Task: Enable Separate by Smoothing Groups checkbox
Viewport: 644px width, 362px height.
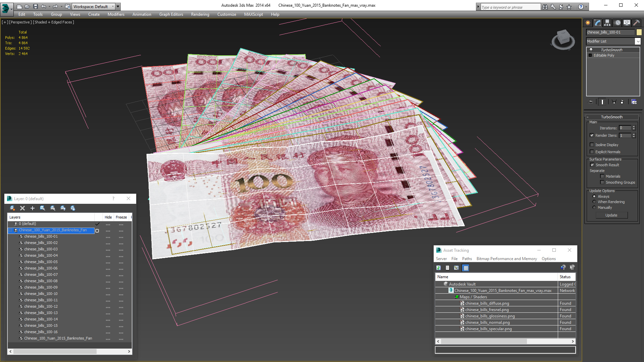Action: [x=602, y=182]
